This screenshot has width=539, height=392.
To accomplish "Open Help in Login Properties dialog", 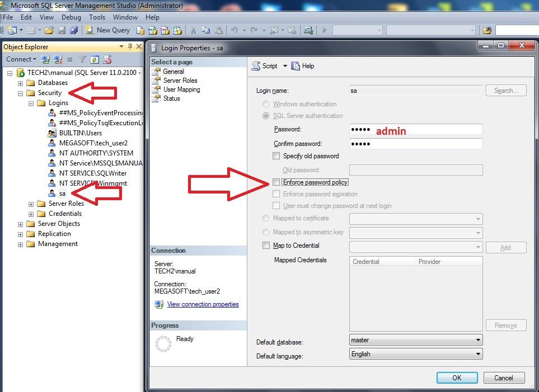I will 302,66.
